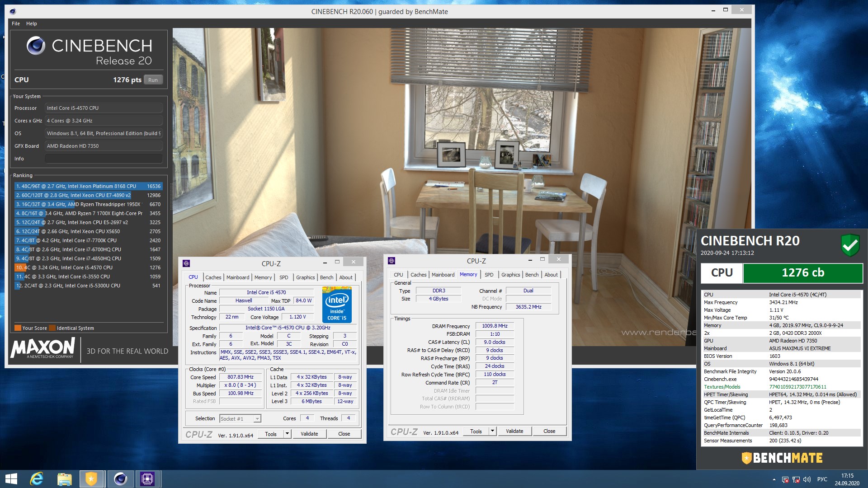
Task: Select ranking row AMD Ryzen Threadripper 1950X
Action: click(x=88, y=204)
